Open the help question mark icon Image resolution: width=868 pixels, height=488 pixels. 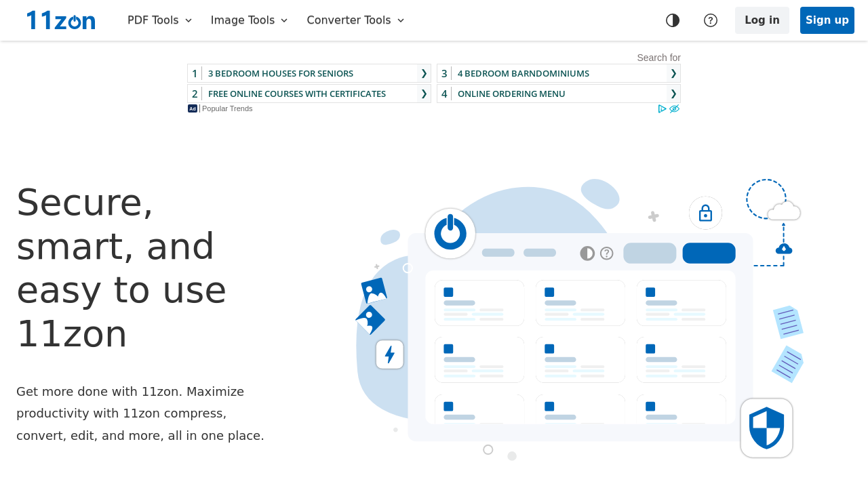coord(711,20)
